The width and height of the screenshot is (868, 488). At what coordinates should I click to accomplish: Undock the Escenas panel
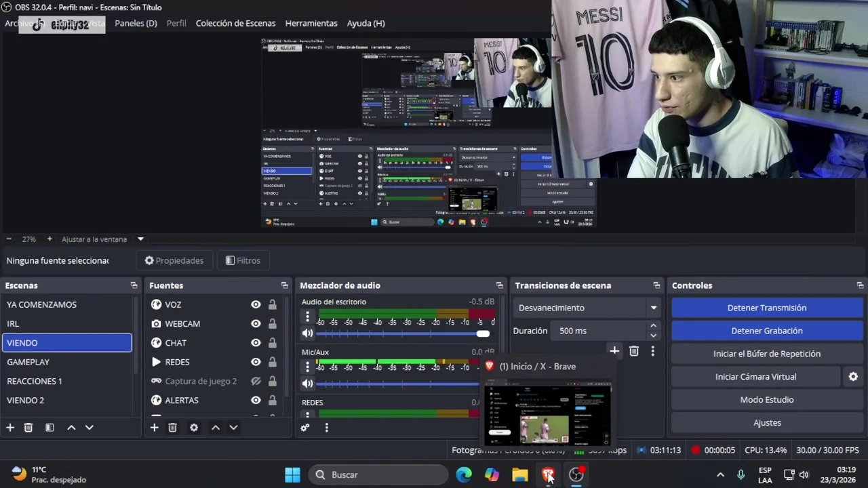[134, 285]
